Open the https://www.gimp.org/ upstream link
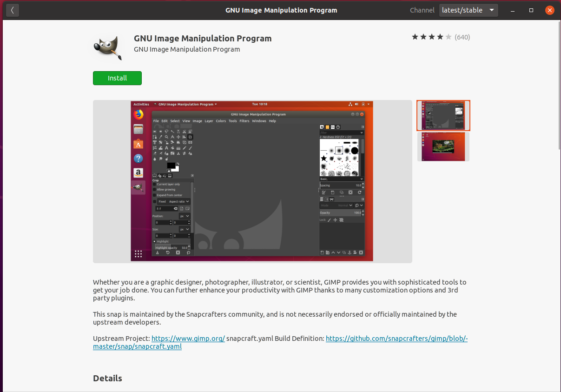Screen dimensions: 561x392 tap(188, 339)
